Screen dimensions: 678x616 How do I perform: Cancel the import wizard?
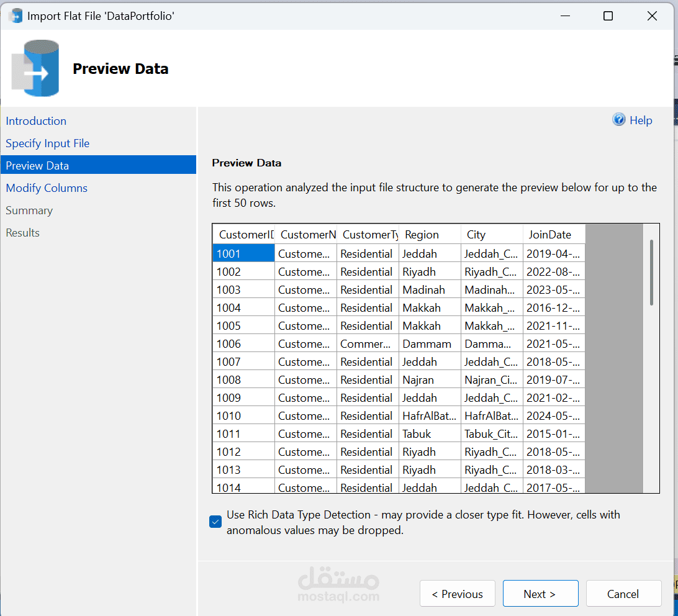tap(623, 594)
